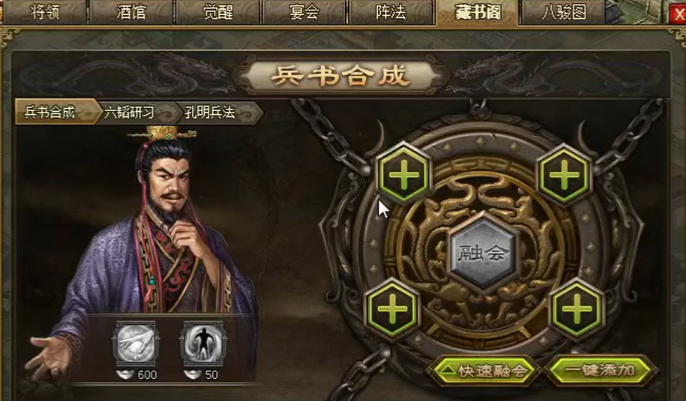This screenshot has height=401, width=686.
Task: Add a book in the lower-right plus slot
Action: 577,309
